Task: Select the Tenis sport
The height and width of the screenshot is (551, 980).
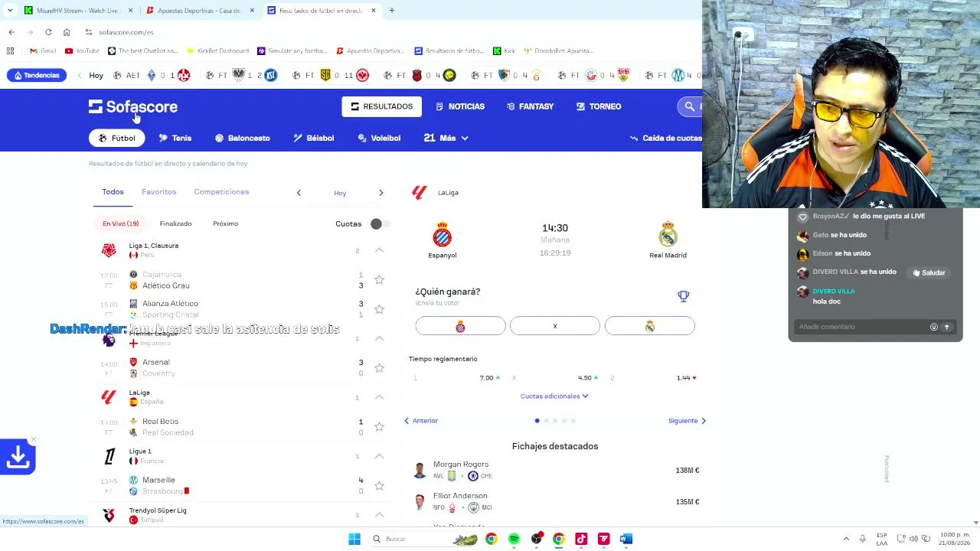Action: 175,138
